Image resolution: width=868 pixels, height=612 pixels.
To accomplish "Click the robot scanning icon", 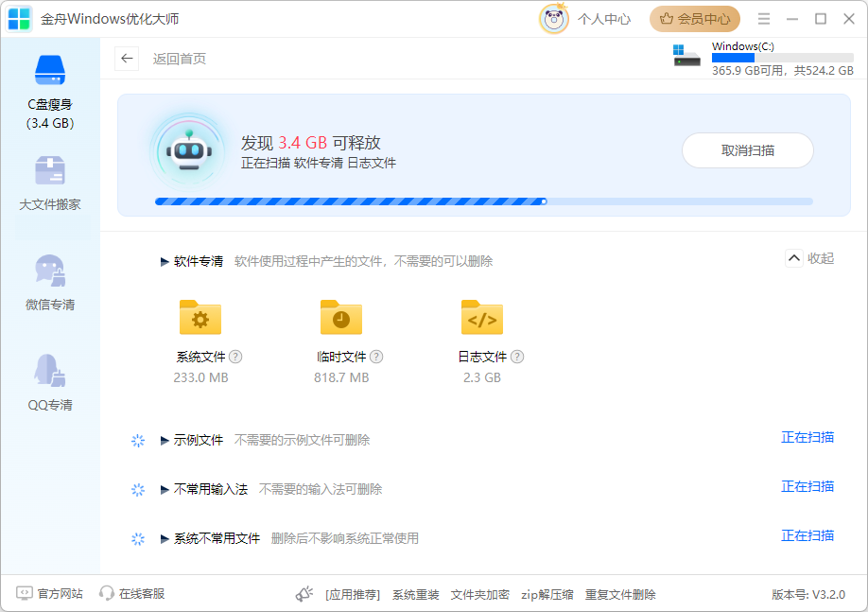I will [189, 150].
